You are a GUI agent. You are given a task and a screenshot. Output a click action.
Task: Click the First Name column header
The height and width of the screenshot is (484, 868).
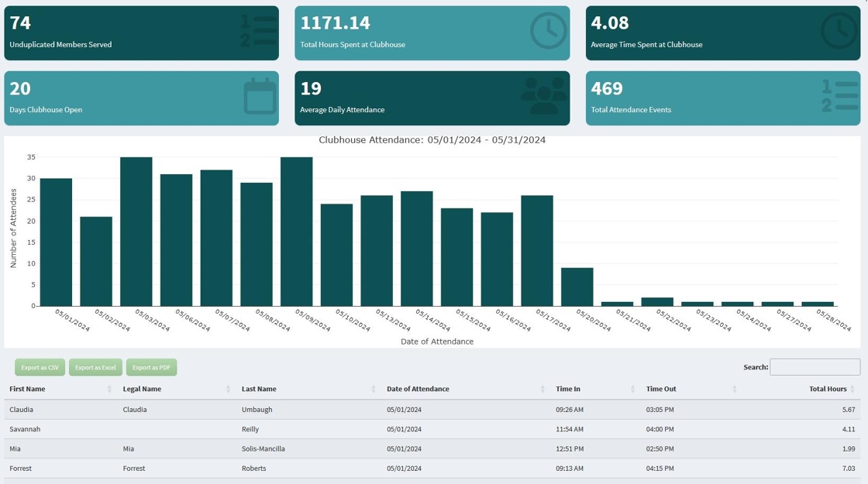27,389
